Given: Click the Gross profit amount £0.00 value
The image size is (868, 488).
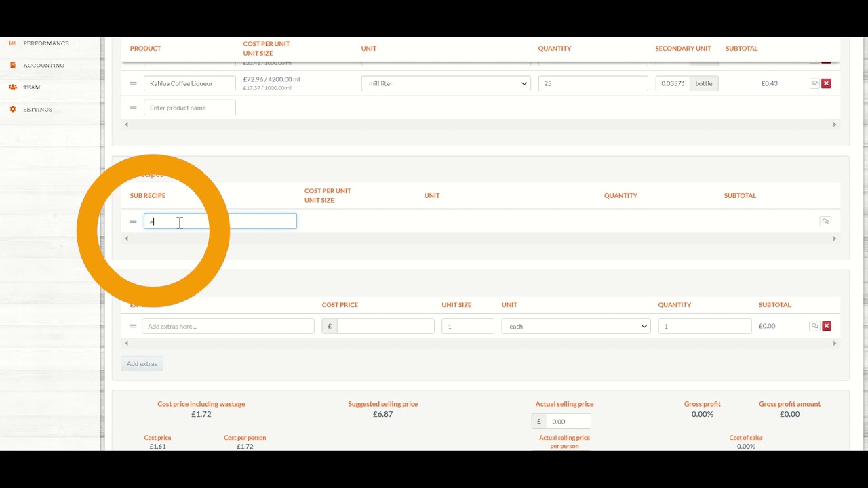Looking at the screenshot, I should [x=790, y=414].
